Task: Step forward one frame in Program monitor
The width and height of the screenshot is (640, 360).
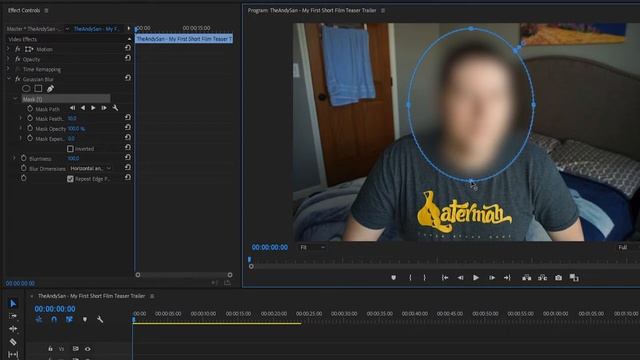Action: 492,278
